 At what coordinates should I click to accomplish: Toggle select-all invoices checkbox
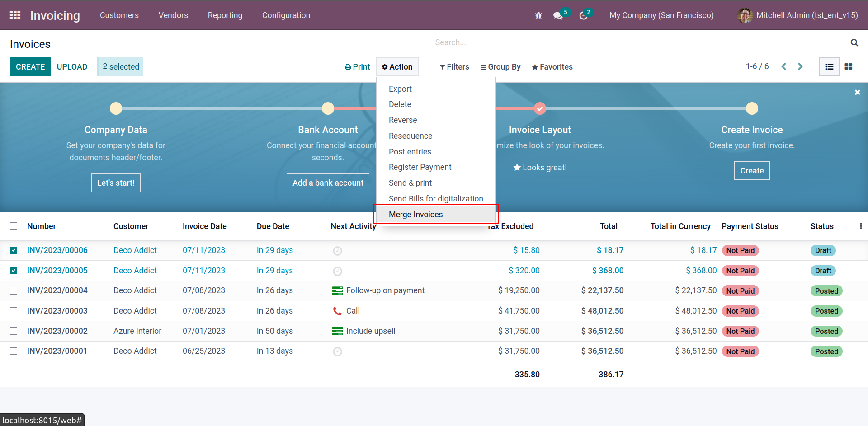[14, 226]
